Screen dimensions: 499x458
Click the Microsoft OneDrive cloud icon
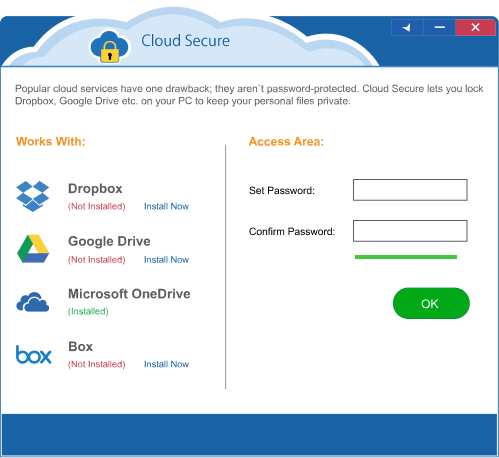pyautogui.click(x=33, y=302)
